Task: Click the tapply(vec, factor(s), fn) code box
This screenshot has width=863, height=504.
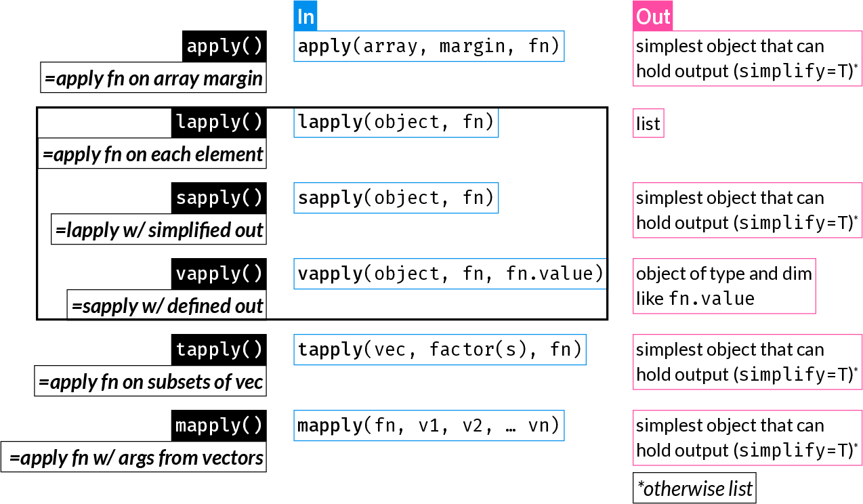Action: click(440, 350)
